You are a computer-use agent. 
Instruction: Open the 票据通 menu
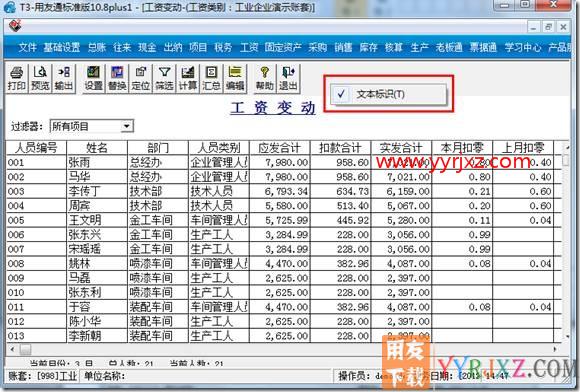click(483, 47)
